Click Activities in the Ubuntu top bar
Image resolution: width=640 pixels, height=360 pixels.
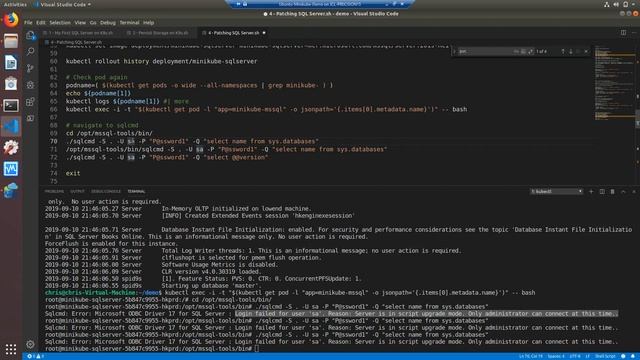point(15,4)
